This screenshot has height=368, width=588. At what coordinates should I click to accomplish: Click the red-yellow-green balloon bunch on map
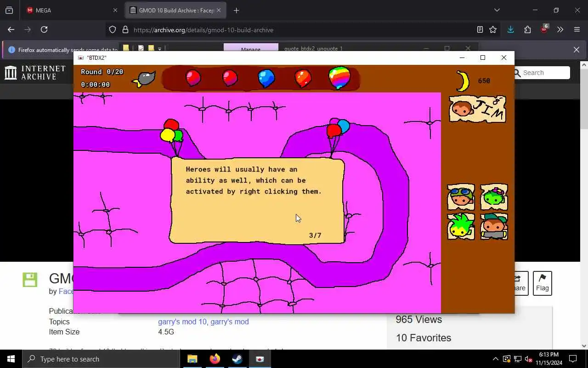click(x=171, y=131)
